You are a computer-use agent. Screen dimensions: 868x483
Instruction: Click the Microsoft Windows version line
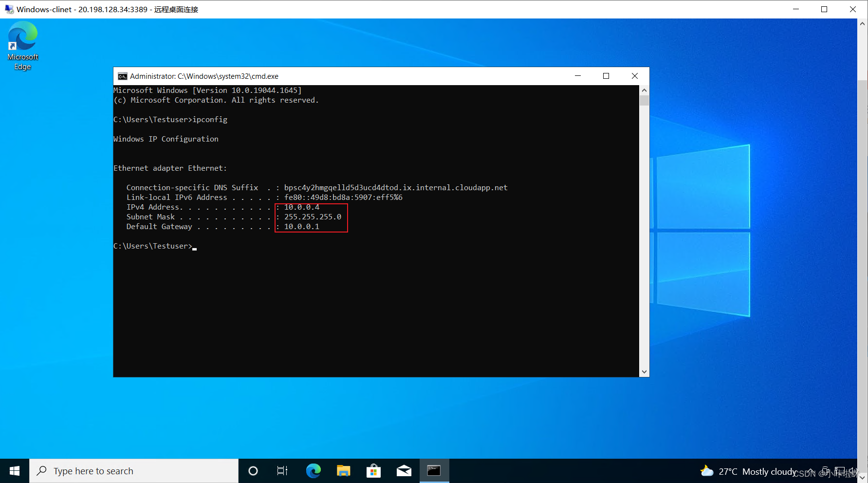click(x=208, y=90)
